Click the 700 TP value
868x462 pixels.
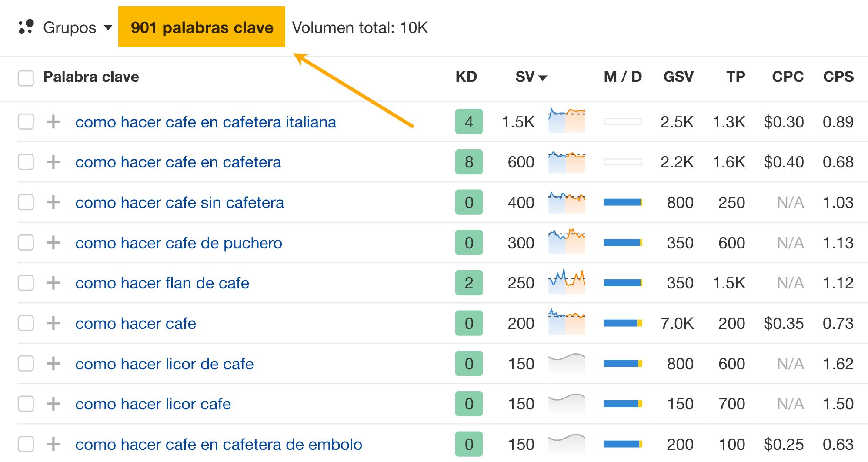tap(732, 404)
